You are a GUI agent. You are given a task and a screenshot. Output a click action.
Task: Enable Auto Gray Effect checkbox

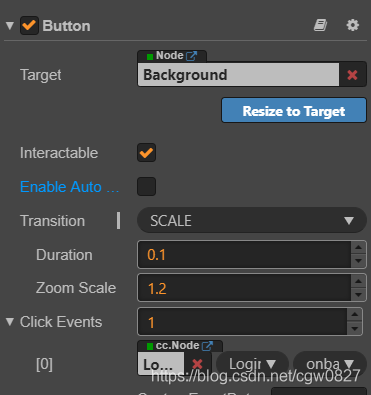(146, 186)
